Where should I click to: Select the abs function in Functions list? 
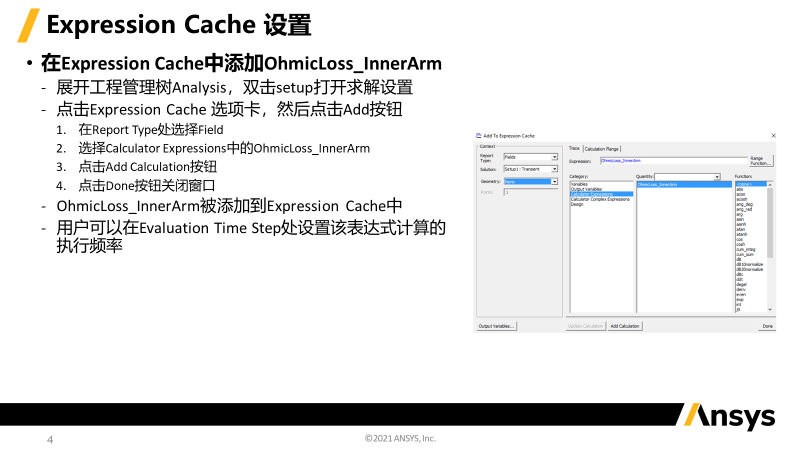pyautogui.click(x=740, y=190)
